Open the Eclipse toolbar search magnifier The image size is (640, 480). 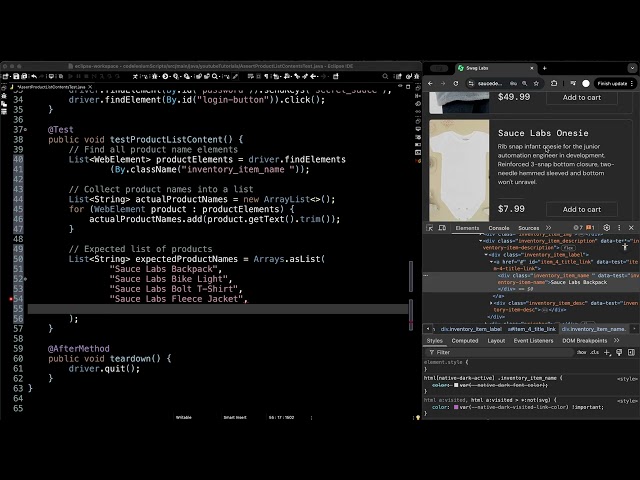pos(215,76)
